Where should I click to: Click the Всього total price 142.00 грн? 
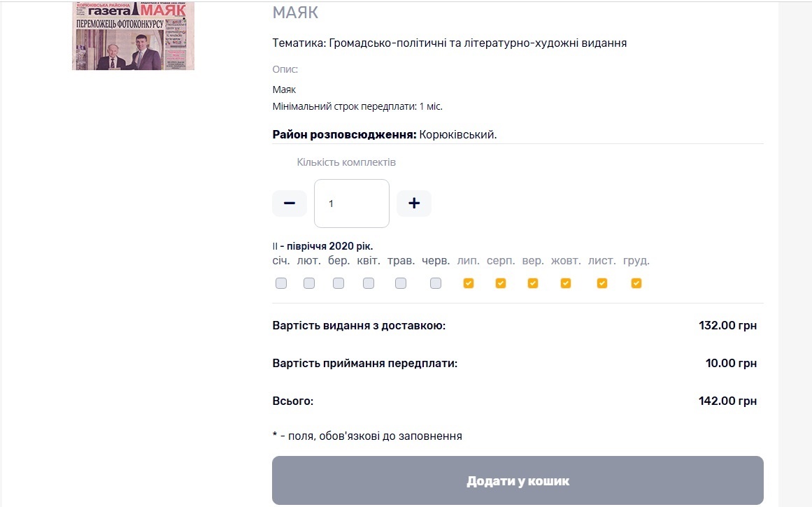[x=727, y=401]
